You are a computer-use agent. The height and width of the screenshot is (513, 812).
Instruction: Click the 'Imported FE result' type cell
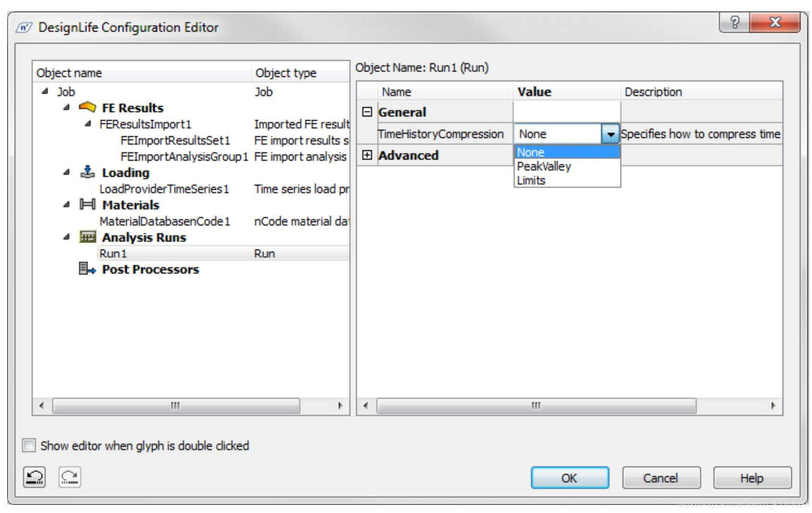click(301, 124)
